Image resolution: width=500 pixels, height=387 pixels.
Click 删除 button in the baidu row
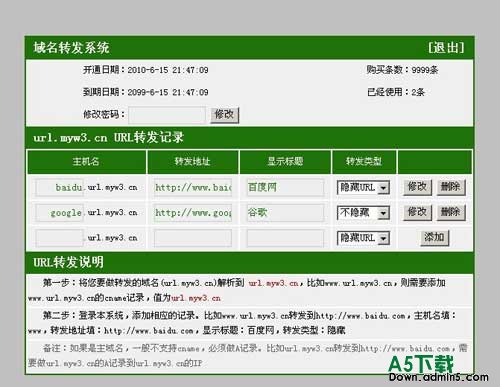(x=451, y=187)
